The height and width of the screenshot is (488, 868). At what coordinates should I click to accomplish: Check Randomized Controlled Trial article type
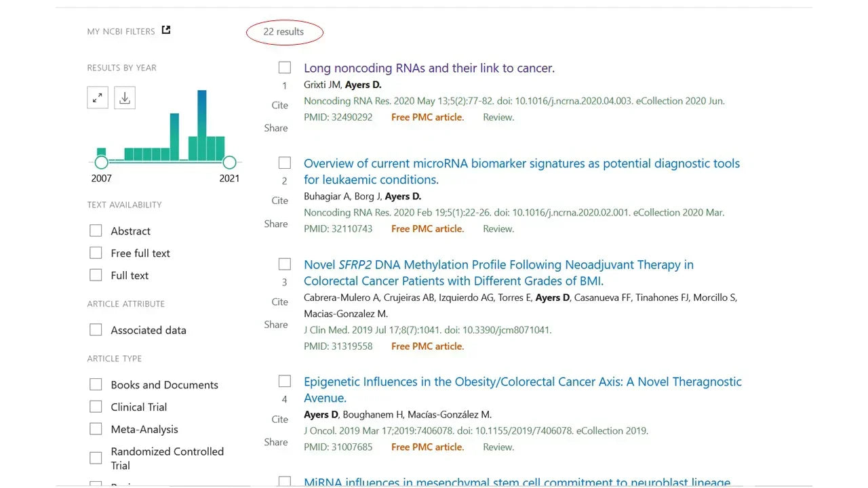point(96,458)
